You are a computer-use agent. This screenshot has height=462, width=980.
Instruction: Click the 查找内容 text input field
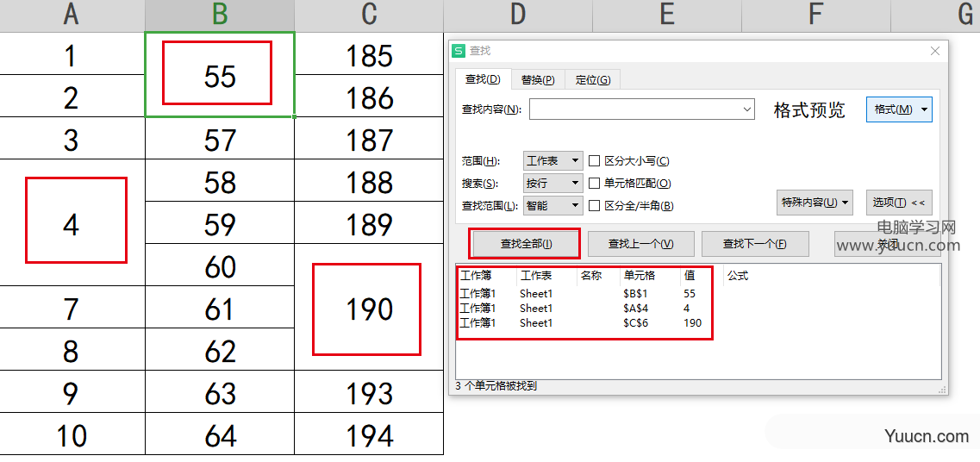[638, 109]
